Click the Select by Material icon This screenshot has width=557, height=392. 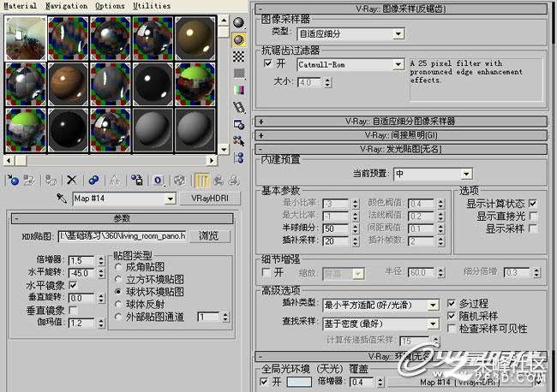[238, 141]
